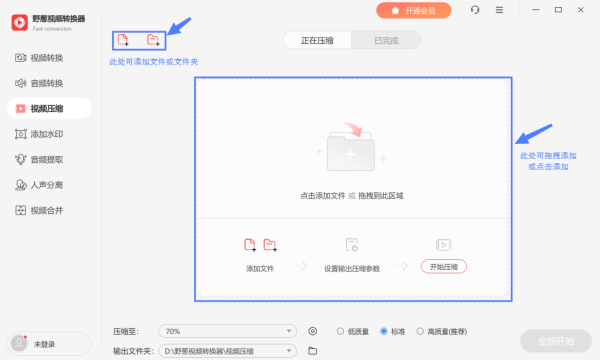This screenshot has width=600, height=360.
Task: Click add folder icon in the drop area
Action: [x=270, y=244]
